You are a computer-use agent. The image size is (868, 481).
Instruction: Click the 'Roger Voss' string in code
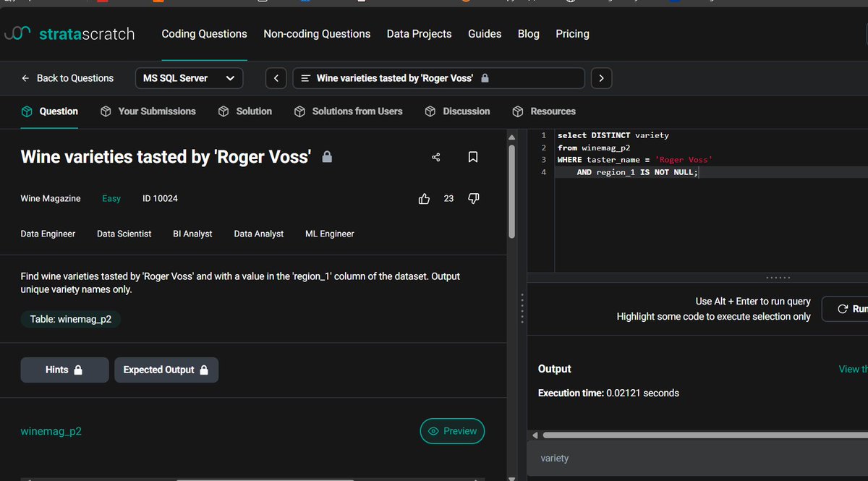click(x=684, y=160)
